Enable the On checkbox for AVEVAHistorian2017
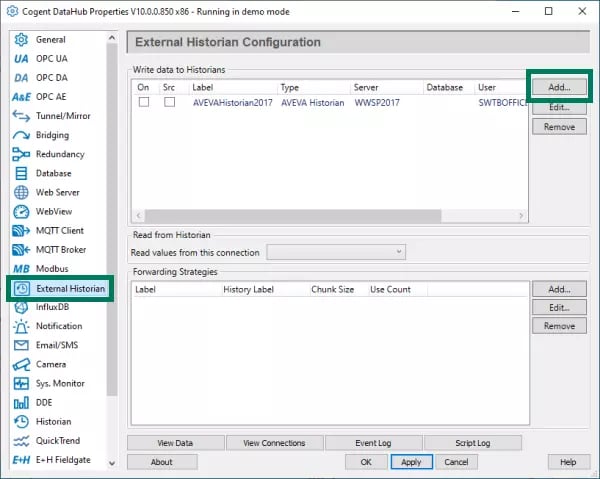 pos(144,103)
